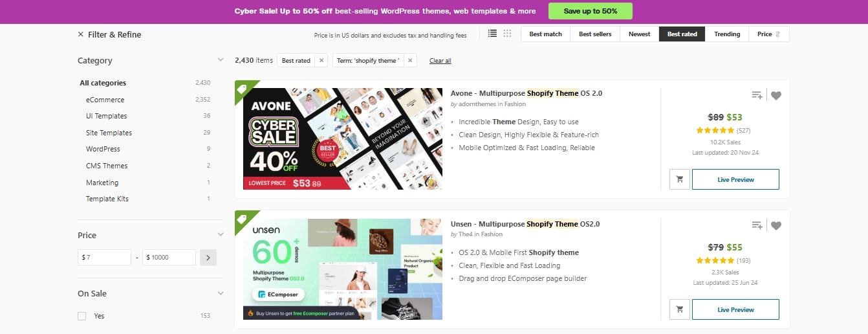Click the Unsen star rating
Viewport: 868px width, 334px height.
(x=715, y=260)
